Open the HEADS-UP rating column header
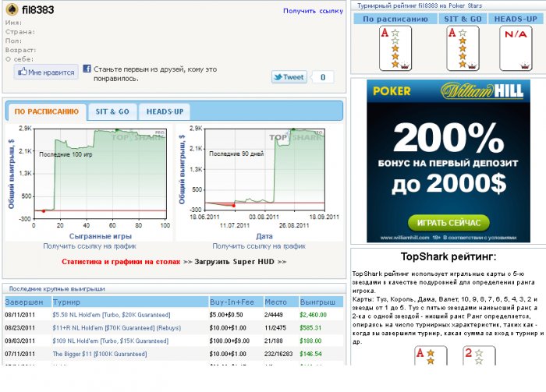This screenshot has width=546, height=392. [516, 19]
